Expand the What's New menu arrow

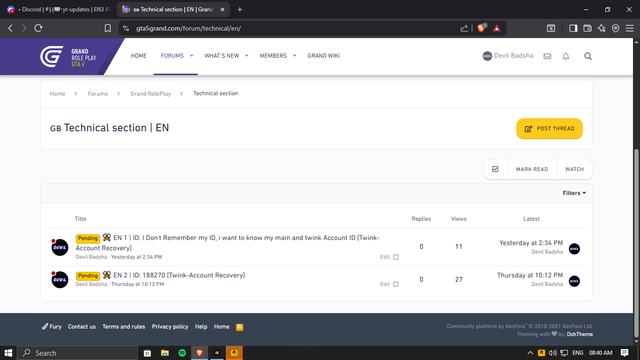(247, 56)
